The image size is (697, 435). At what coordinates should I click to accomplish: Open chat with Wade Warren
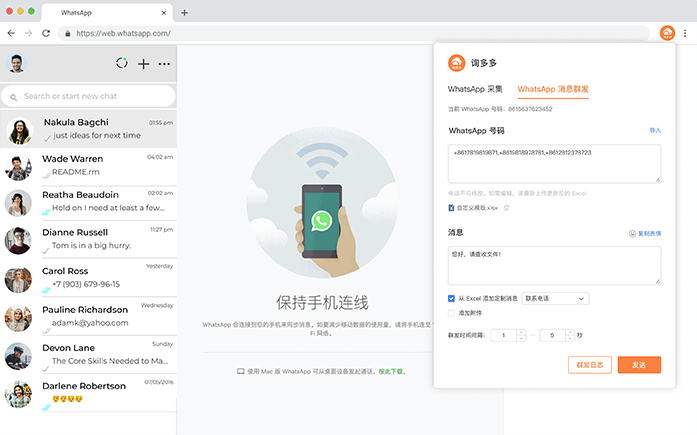pos(88,167)
